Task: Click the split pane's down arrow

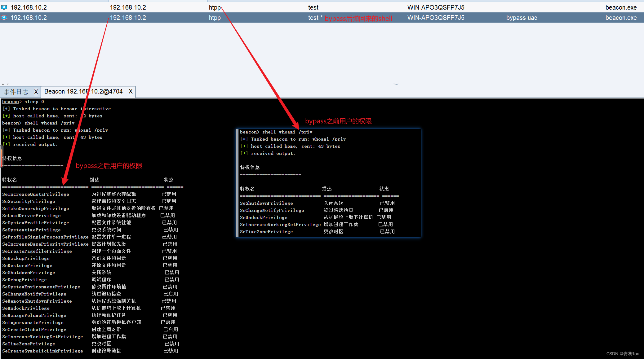Action: tap(8, 84)
